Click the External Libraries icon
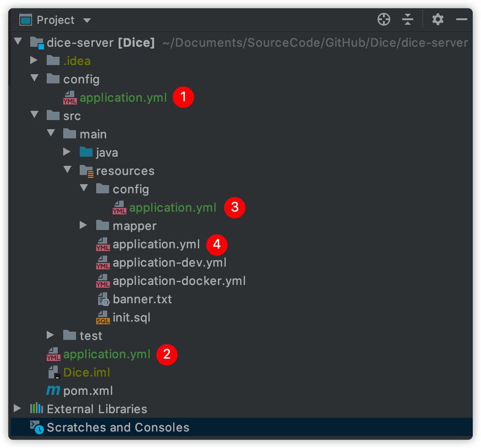Image resolution: width=481 pixels, height=448 pixels. pyautogui.click(x=37, y=409)
